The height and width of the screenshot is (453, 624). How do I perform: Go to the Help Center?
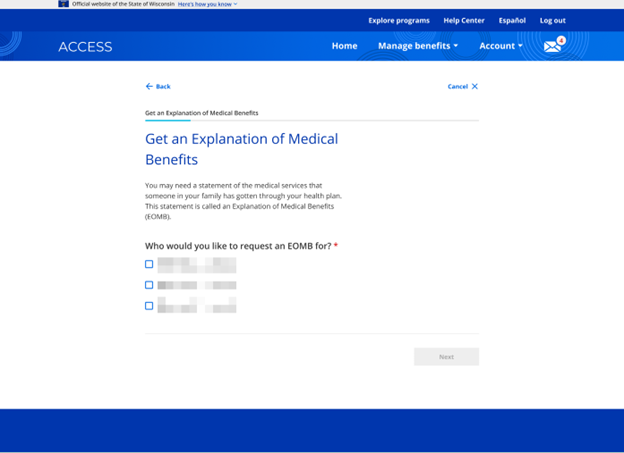coord(464,20)
